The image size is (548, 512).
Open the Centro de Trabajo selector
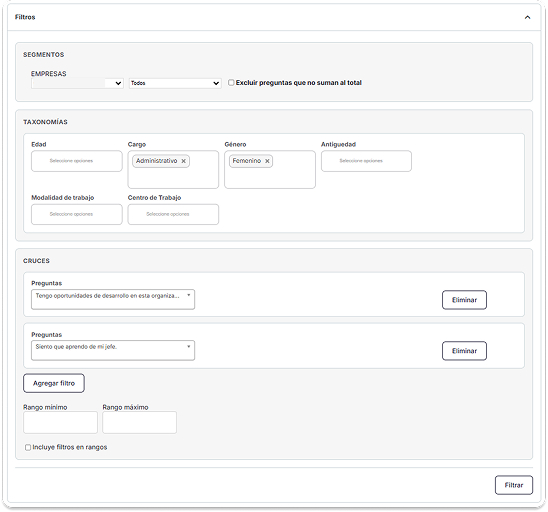click(173, 214)
